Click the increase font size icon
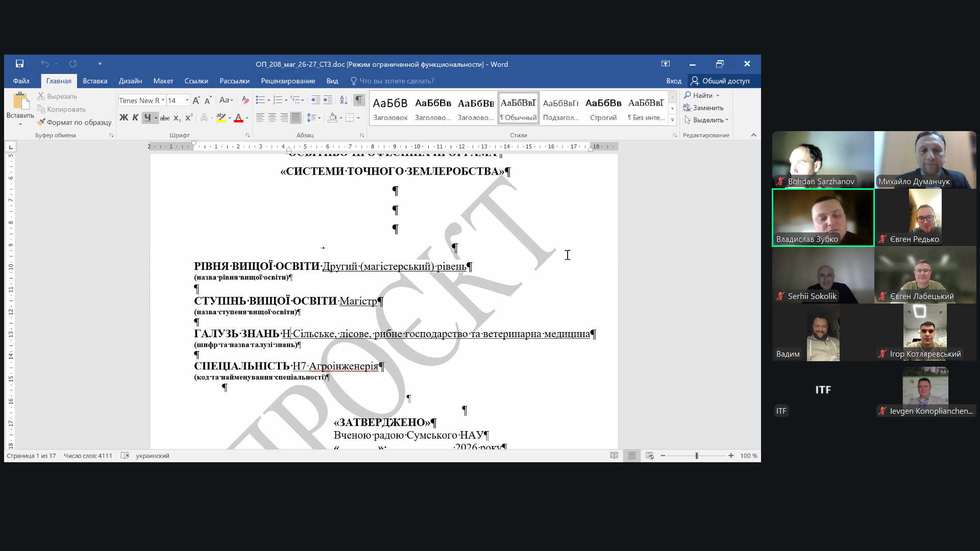Screen dimensions: 980x551 196,101
